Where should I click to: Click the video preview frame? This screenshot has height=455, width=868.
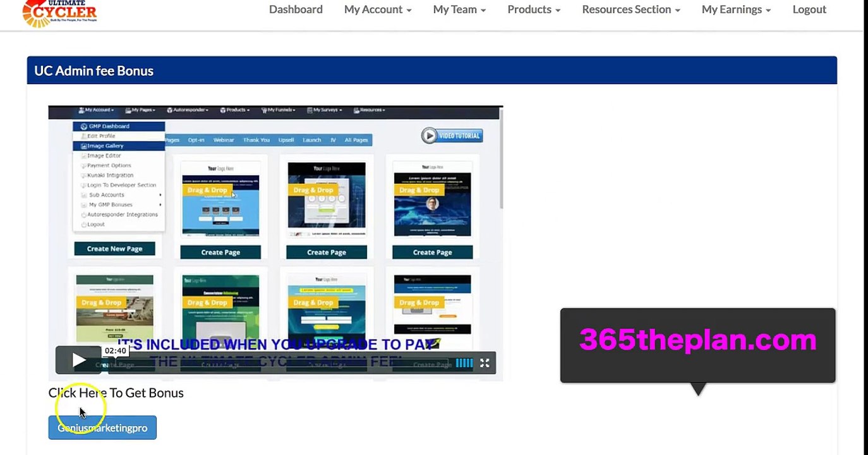pyautogui.click(x=275, y=243)
